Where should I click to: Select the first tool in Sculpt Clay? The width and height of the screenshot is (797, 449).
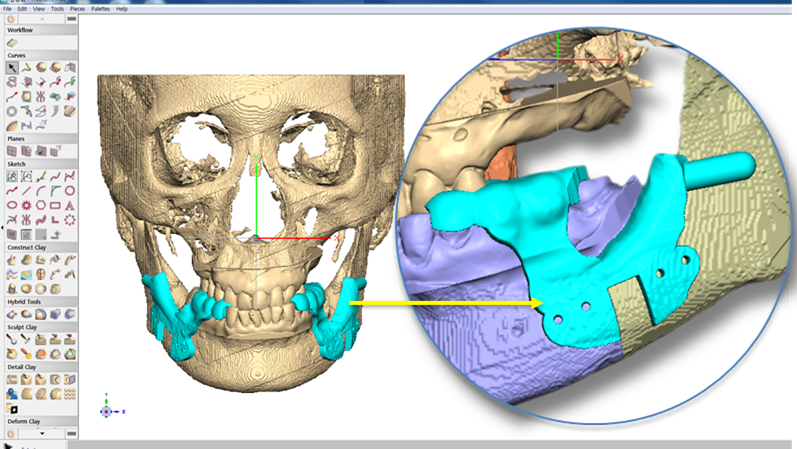pyautogui.click(x=11, y=339)
